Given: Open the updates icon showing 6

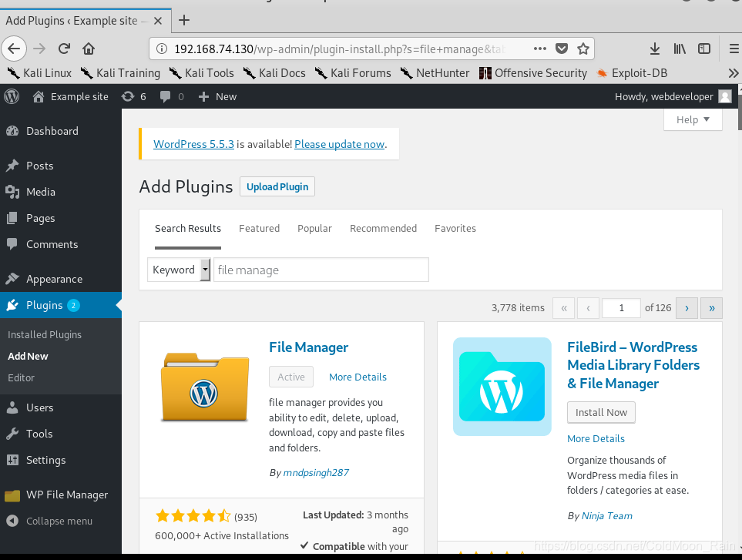Looking at the screenshot, I should point(133,96).
